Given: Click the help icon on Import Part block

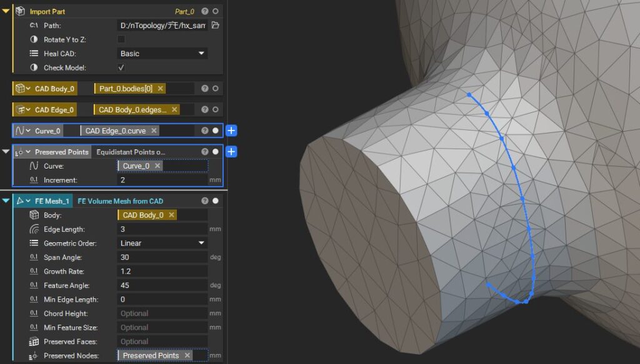Looking at the screenshot, I should [205, 11].
